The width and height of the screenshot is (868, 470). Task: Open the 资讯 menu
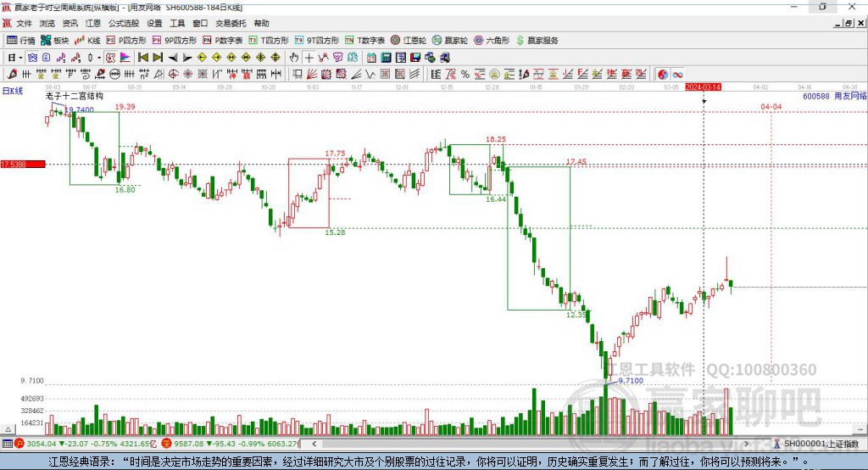[x=70, y=23]
